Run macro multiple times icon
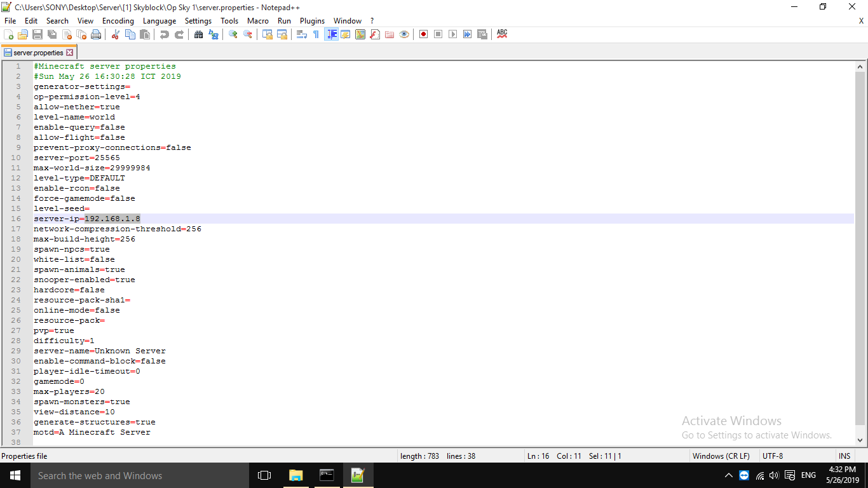The height and width of the screenshot is (488, 868). click(x=468, y=34)
